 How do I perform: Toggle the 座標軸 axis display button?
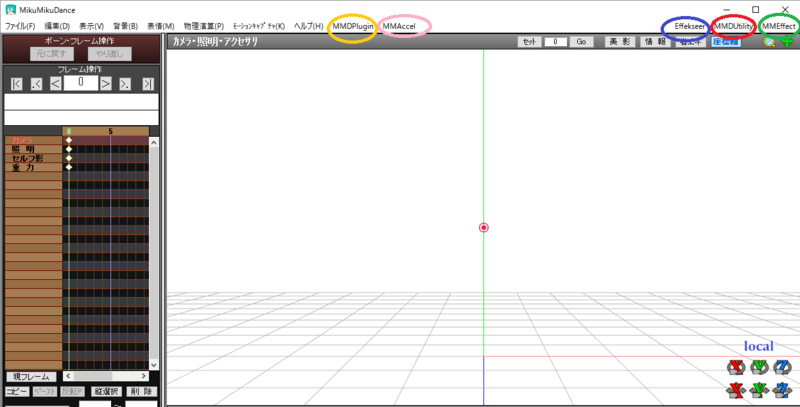[x=726, y=42]
